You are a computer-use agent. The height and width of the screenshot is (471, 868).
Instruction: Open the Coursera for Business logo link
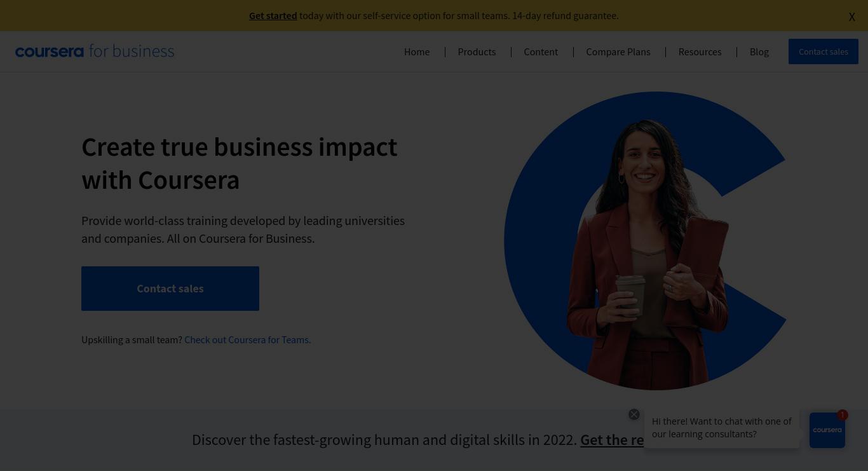pos(95,51)
